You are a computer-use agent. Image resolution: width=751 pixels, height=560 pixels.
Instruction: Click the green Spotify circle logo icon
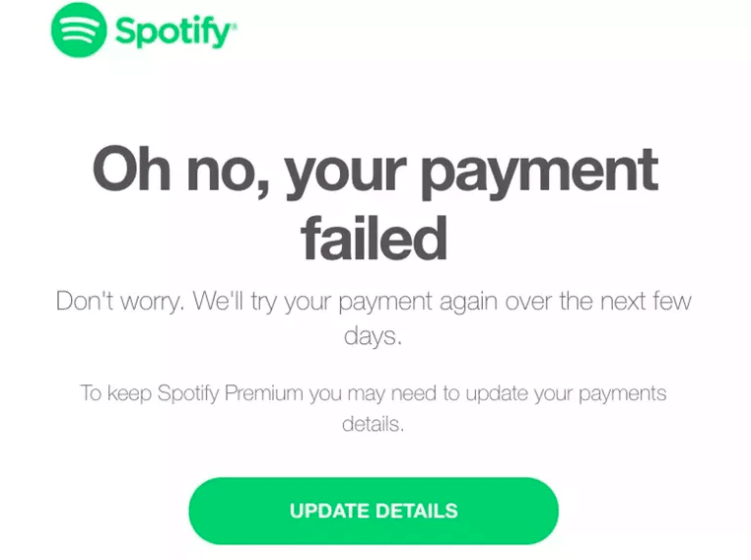point(79,30)
